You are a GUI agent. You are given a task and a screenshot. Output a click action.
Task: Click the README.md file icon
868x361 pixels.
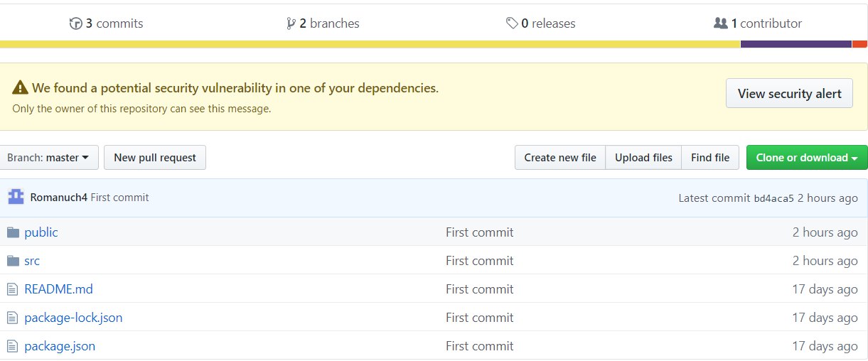[12, 289]
